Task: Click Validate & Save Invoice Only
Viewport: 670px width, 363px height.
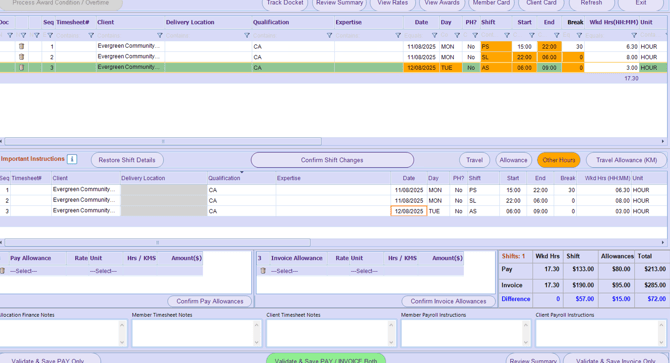Action: pyautogui.click(x=615, y=359)
